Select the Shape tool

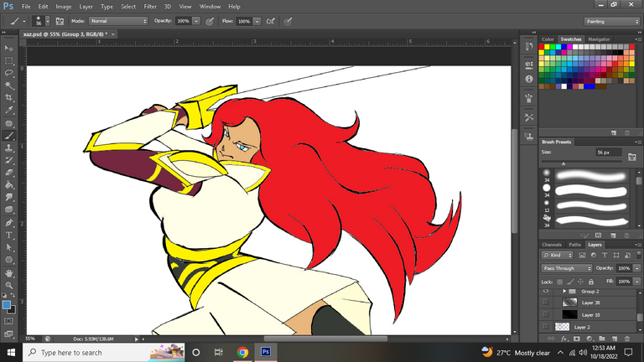pos(8,260)
